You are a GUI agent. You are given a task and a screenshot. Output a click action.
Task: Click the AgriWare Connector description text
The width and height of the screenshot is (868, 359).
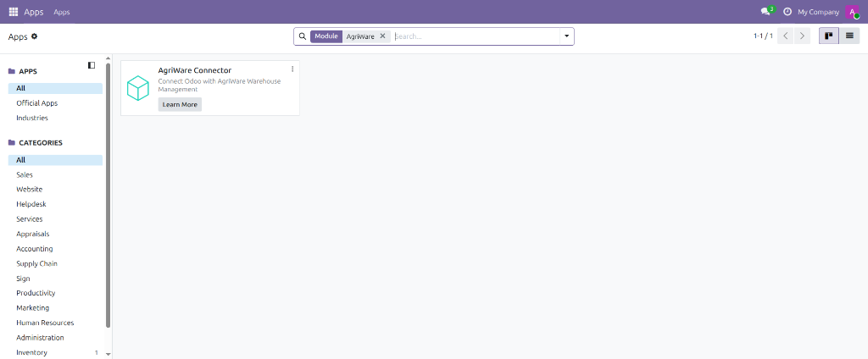point(220,86)
